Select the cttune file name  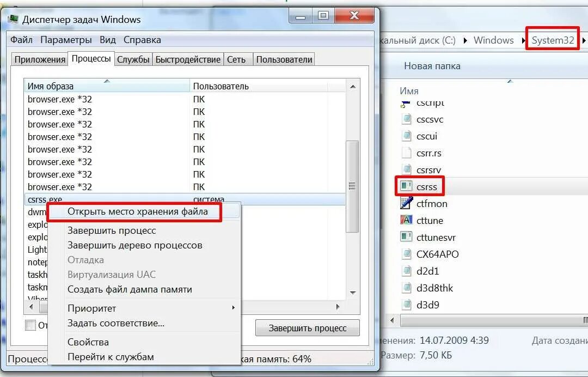click(x=430, y=221)
